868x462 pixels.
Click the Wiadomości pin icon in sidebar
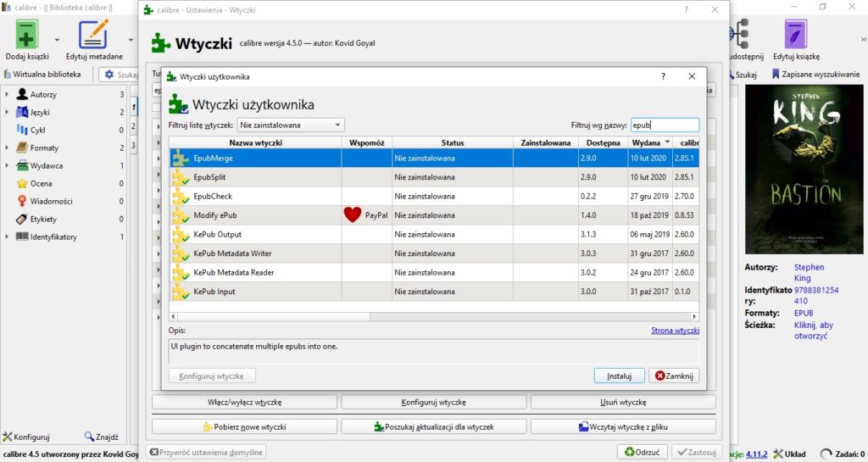click(x=22, y=201)
